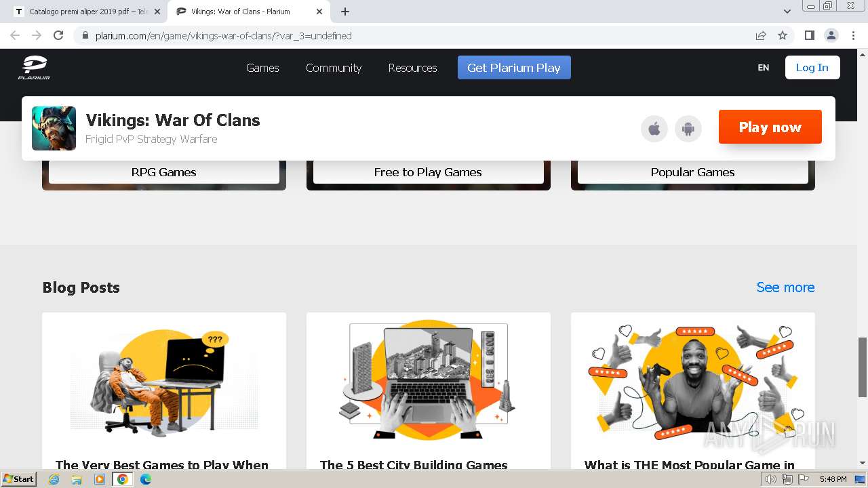868x488 pixels.
Task: Open the volume control in the system tray
Action: [771, 479]
